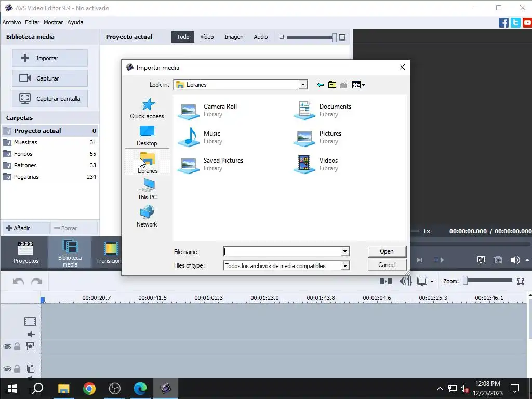The height and width of the screenshot is (399, 532).
Task: Show hidden system tray icons
Action: 440,389
